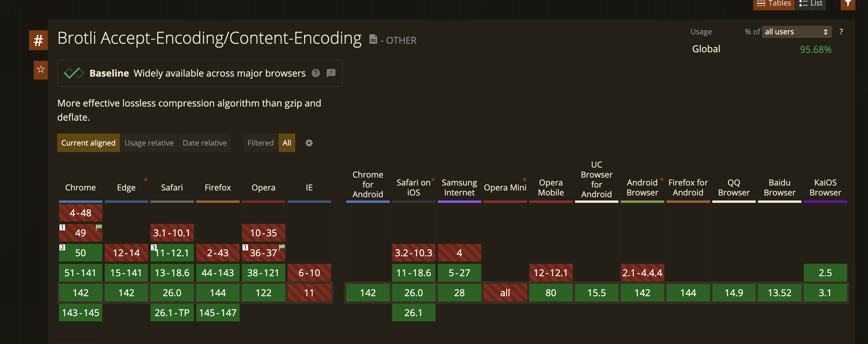Expand Firefox 44-143 version cell
868x344 pixels.
218,272
